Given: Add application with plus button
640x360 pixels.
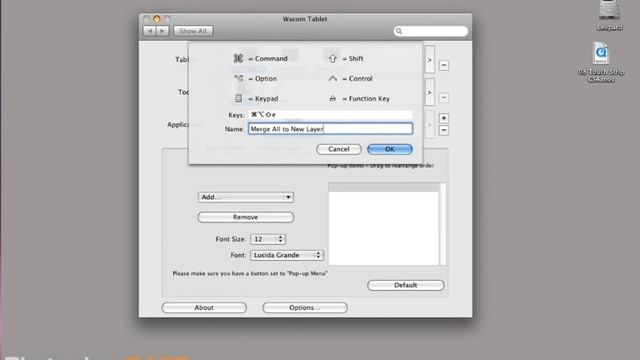Looking at the screenshot, I should coord(444,118).
